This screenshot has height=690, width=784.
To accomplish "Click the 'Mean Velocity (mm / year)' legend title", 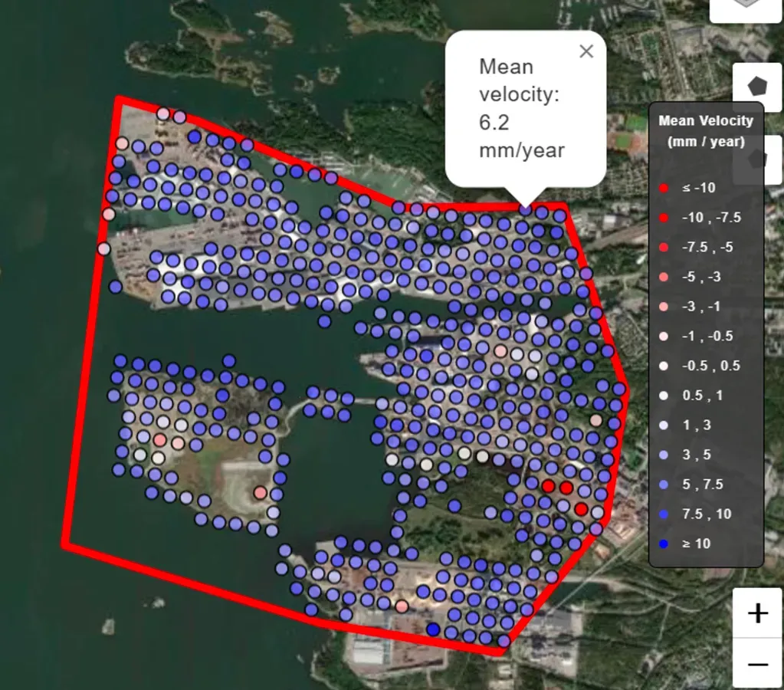I will coord(706,131).
